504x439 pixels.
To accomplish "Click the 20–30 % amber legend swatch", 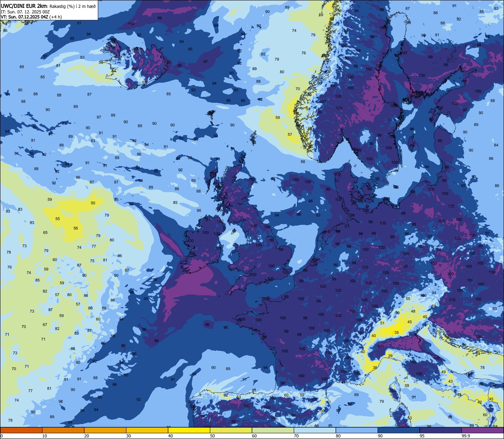I will click(x=105, y=430).
